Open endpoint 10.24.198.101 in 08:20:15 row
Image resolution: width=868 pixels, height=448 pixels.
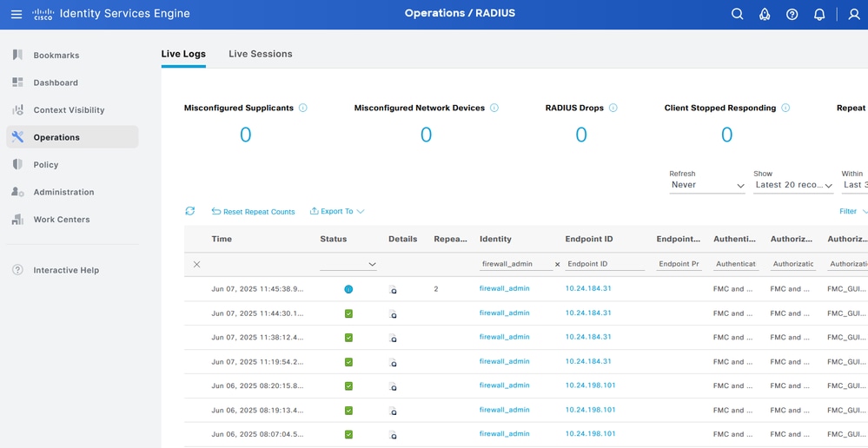590,385
